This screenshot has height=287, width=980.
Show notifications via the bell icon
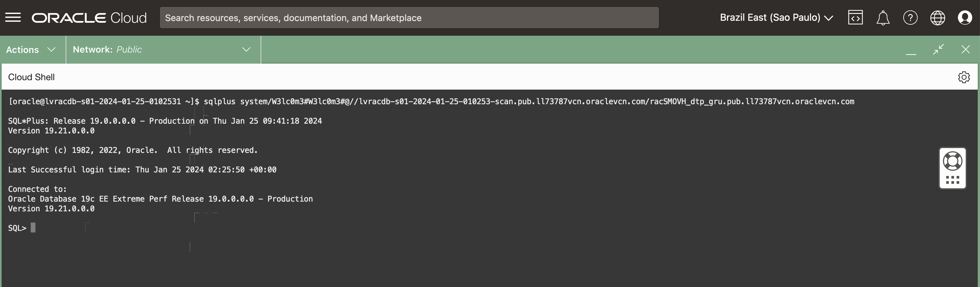pyautogui.click(x=883, y=18)
